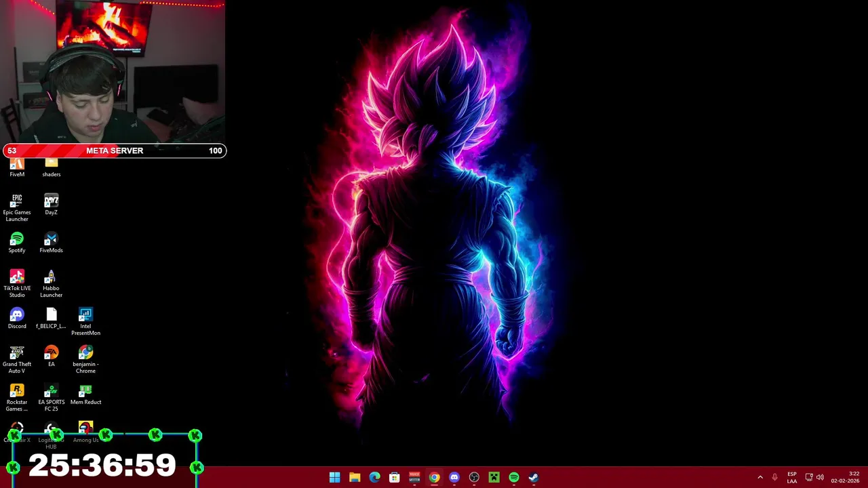Viewport: 868px width, 488px height.
Task: Select the Intel PresentMon desktop icon
Action: pyautogui.click(x=85, y=322)
